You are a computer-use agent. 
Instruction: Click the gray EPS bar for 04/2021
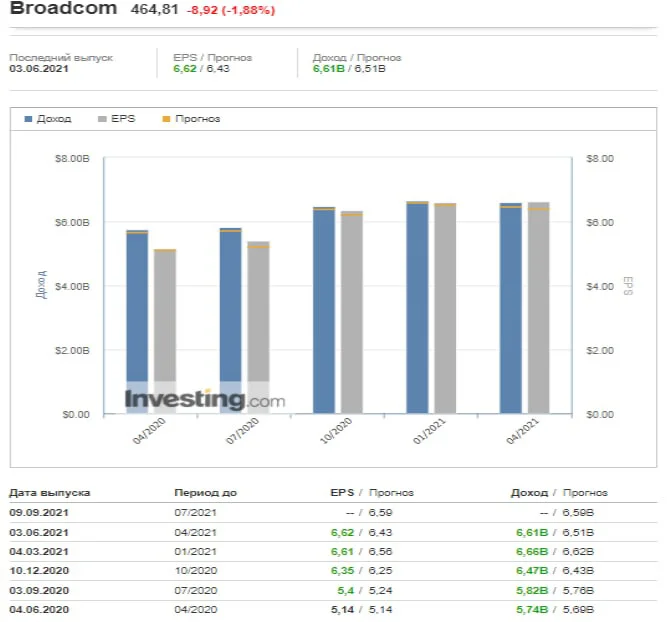539,308
